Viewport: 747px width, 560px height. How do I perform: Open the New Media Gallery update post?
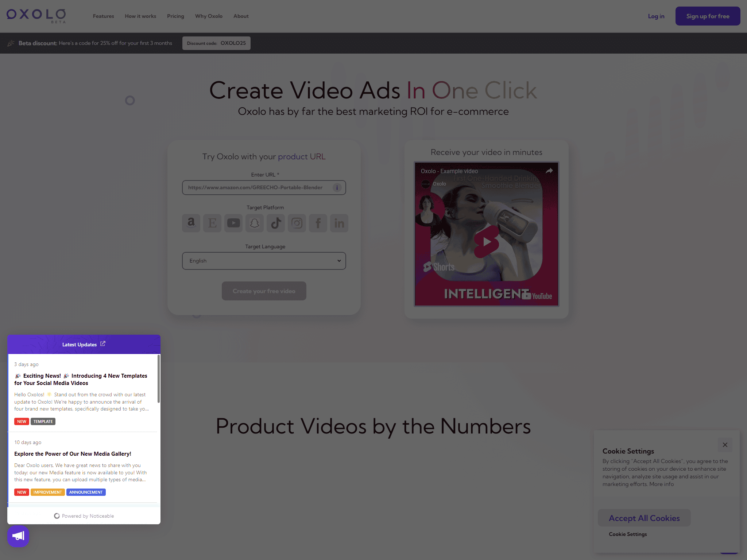(73, 454)
